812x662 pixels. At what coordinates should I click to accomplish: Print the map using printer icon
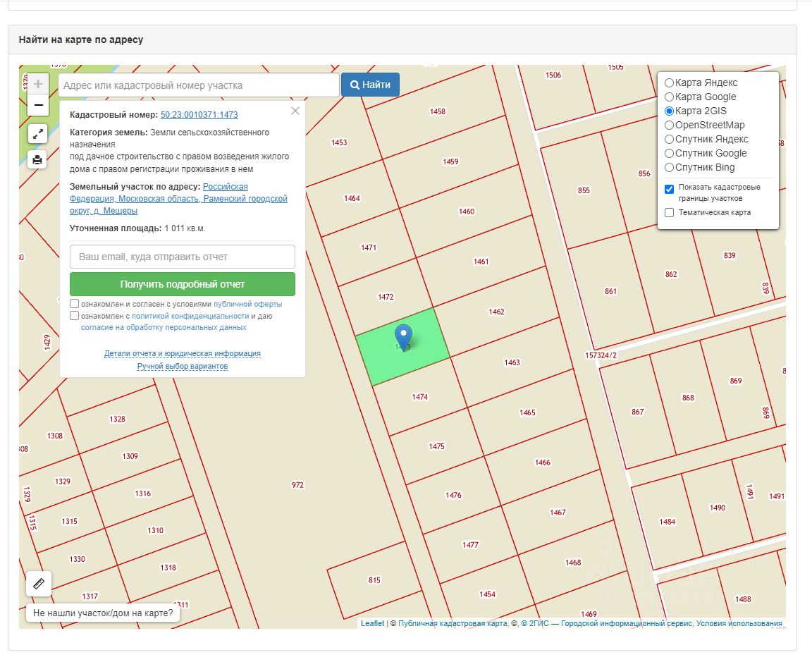click(37, 159)
